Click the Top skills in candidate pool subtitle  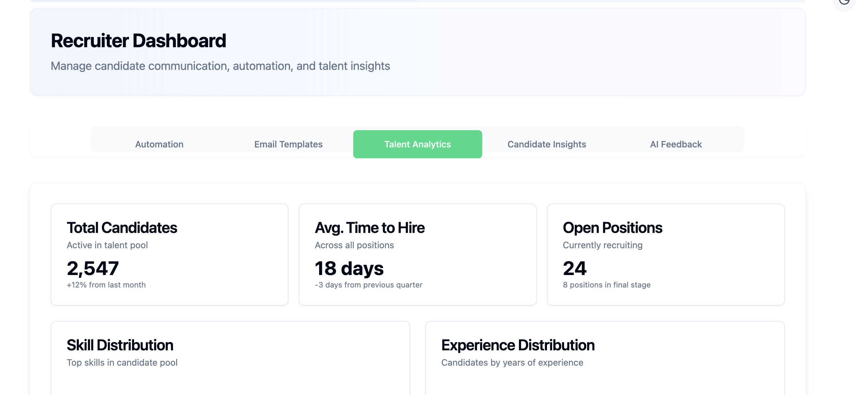[122, 363]
